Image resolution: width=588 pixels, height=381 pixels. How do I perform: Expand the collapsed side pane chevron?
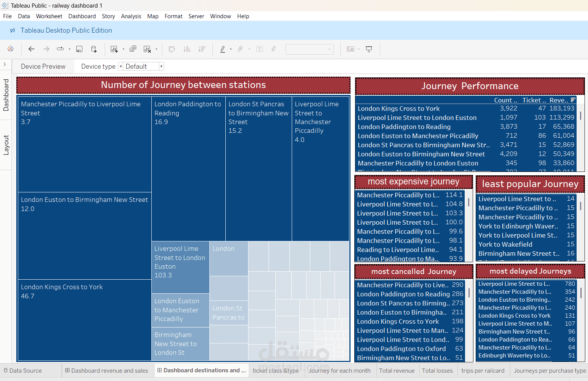(x=5, y=65)
